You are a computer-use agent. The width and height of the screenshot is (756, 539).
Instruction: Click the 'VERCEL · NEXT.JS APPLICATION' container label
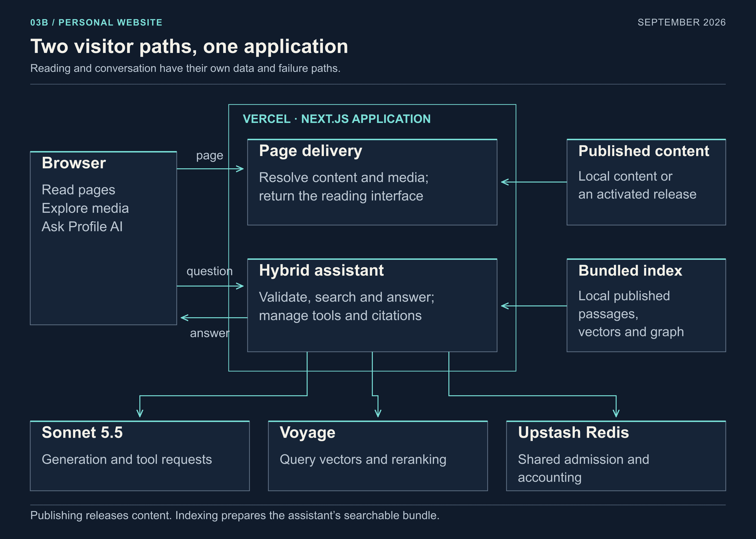[337, 119]
